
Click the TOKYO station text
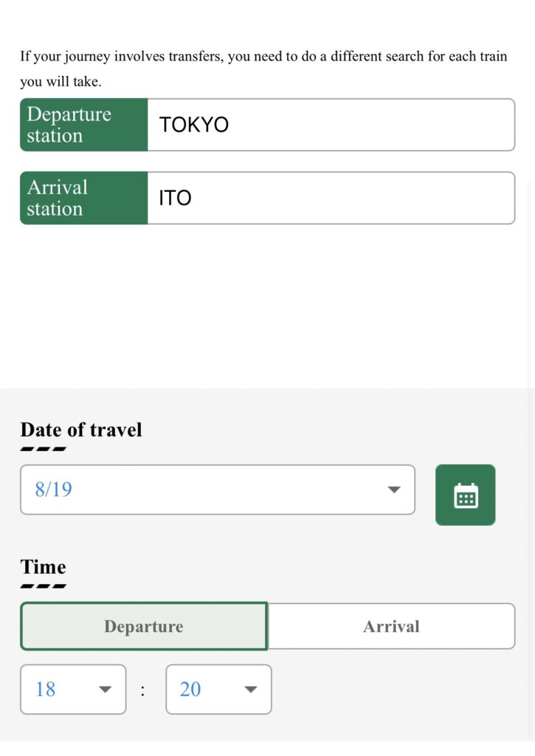tap(194, 125)
